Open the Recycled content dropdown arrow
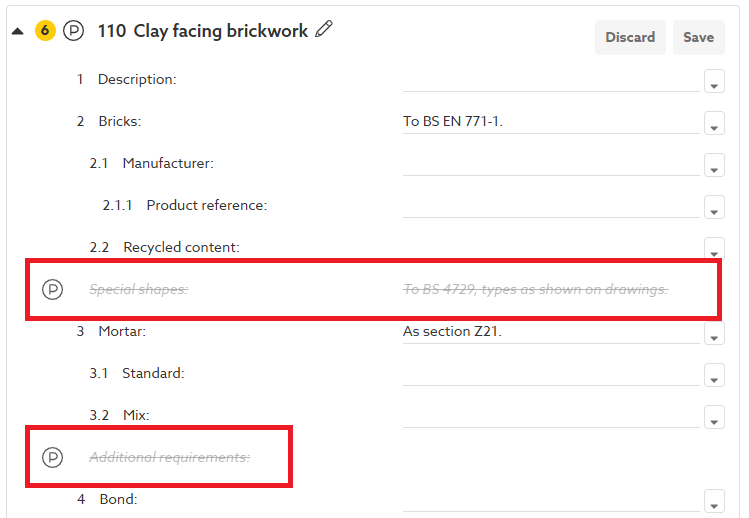This screenshot has width=749, height=518. click(714, 250)
